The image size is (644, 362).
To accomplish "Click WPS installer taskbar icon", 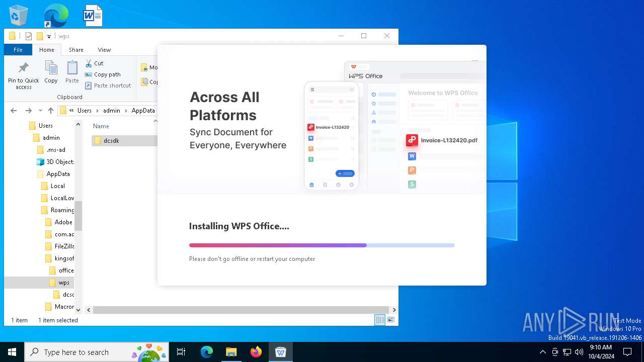I will (x=281, y=352).
